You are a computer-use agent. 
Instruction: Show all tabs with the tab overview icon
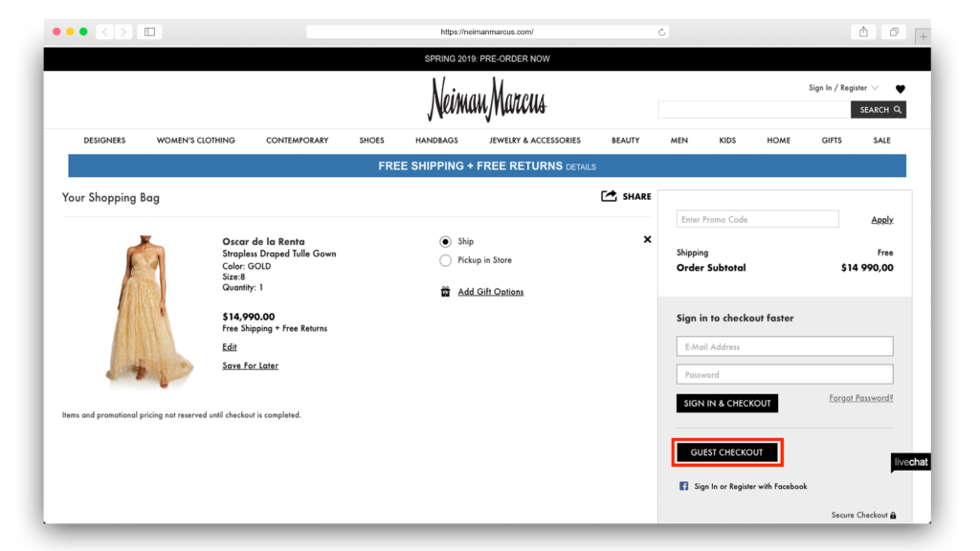tap(894, 32)
